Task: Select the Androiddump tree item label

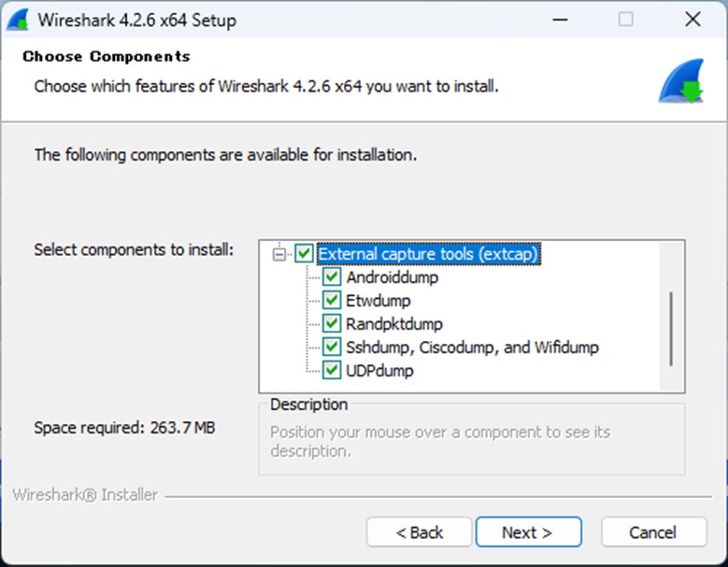Action: pyautogui.click(x=392, y=277)
